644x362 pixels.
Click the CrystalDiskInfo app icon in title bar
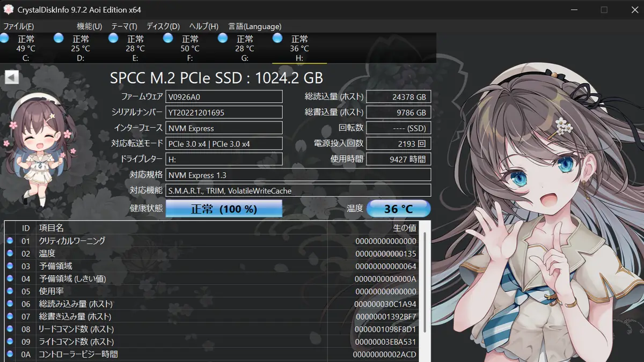coord(8,10)
